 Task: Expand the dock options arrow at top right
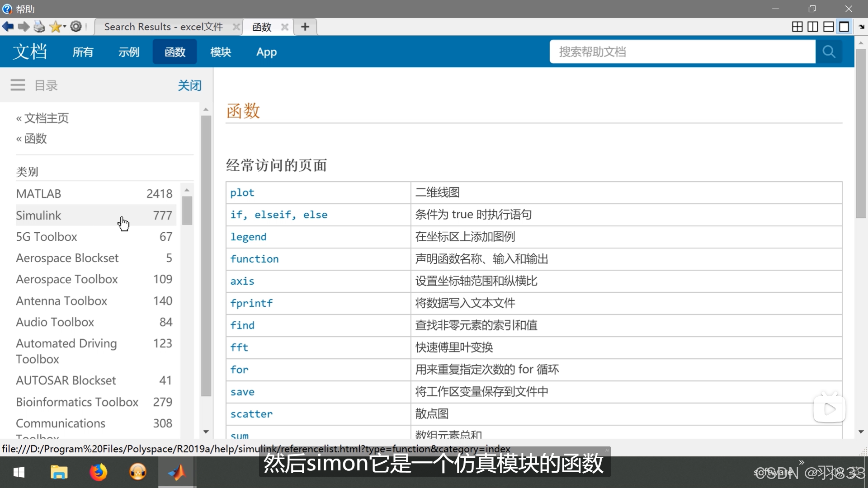click(x=861, y=27)
